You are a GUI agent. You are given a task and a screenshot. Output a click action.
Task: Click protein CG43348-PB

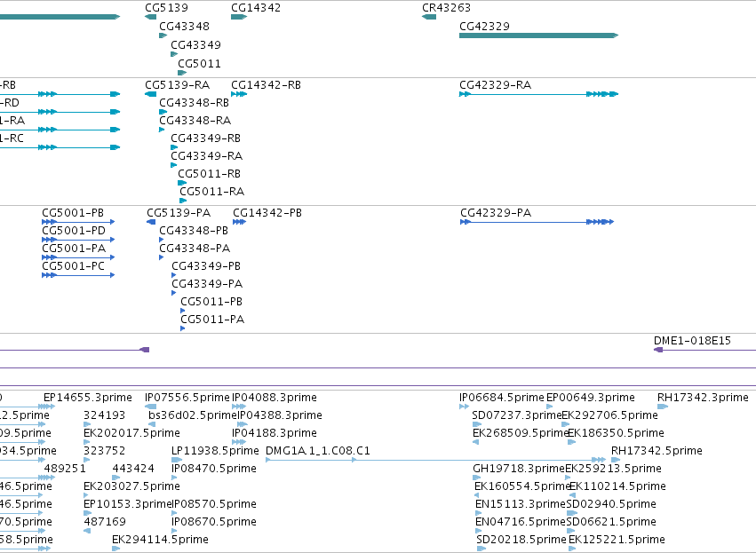coord(194,231)
